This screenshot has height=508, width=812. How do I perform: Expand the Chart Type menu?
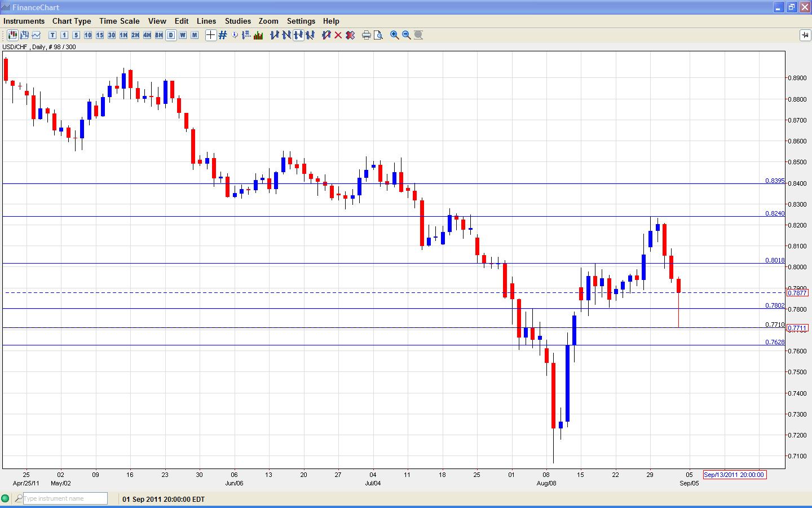(72, 21)
